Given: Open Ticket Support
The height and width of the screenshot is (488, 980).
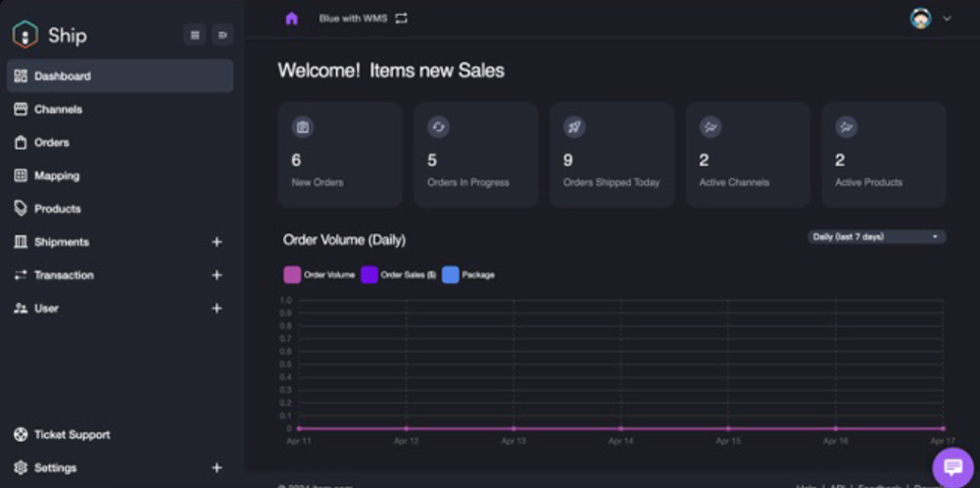Looking at the screenshot, I should 72,434.
